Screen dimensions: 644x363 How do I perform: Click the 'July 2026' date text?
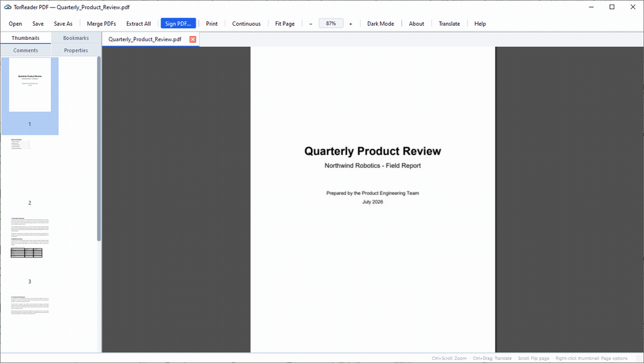click(x=372, y=202)
